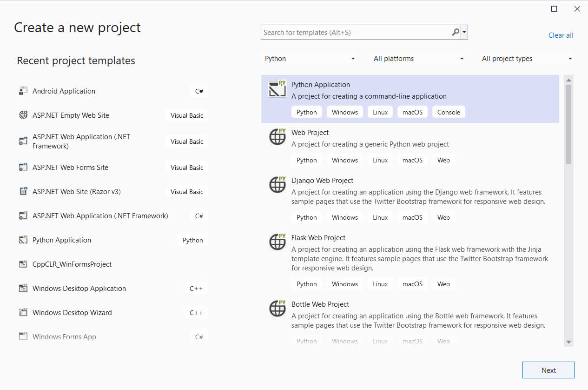Click the Django Web Project globe icon
This screenshot has height=390, width=588.
(277, 184)
